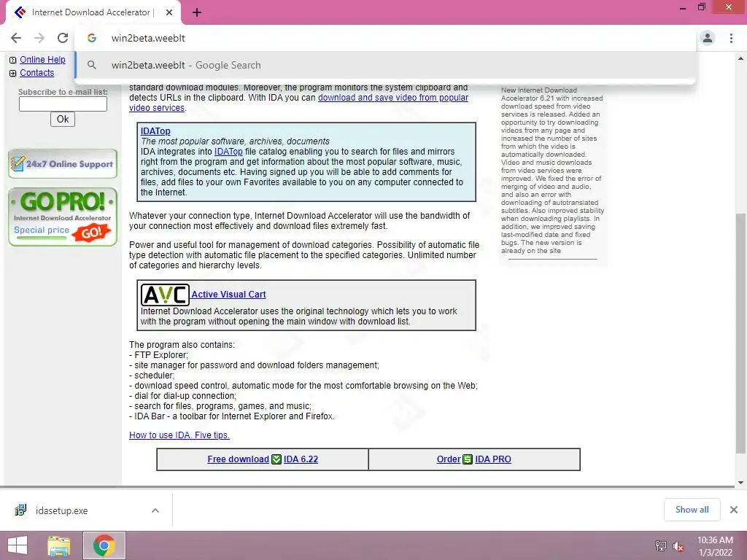747x560 pixels.
Task: Open the Windows Start menu
Action: 18,545
